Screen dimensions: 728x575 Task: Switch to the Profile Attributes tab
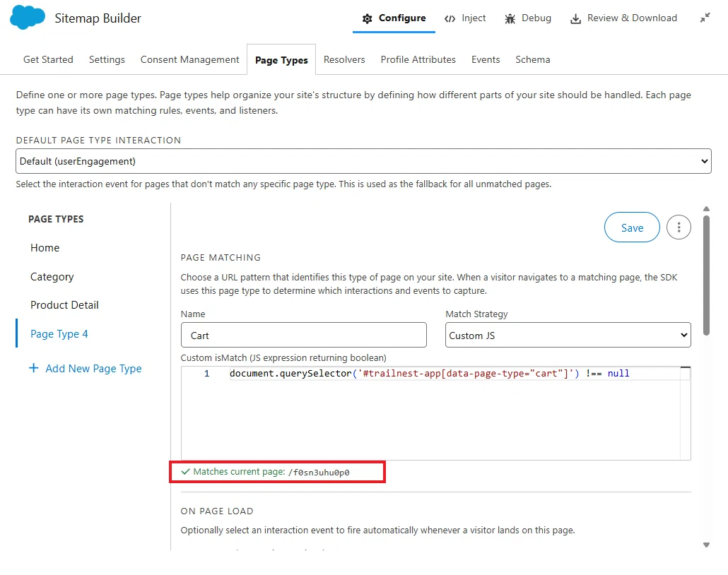click(x=418, y=59)
